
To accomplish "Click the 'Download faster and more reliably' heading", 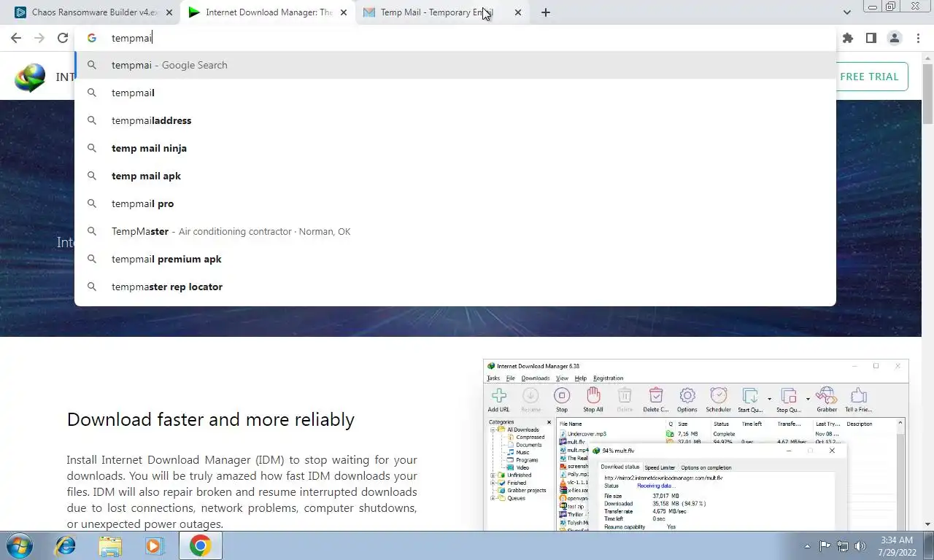I will pos(211,419).
